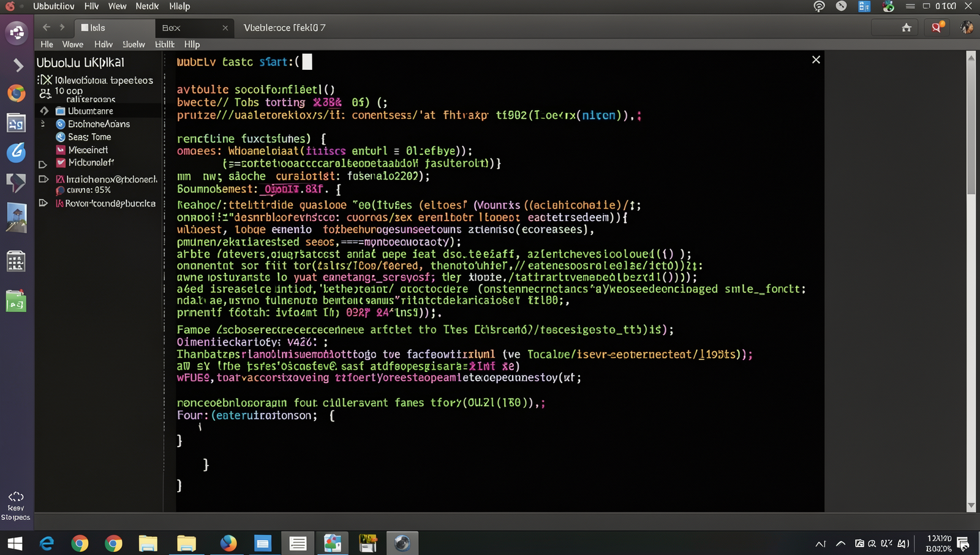This screenshot has width=980, height=555.
Task: Open the blue notes taskbar app
Action: (263, 543)
